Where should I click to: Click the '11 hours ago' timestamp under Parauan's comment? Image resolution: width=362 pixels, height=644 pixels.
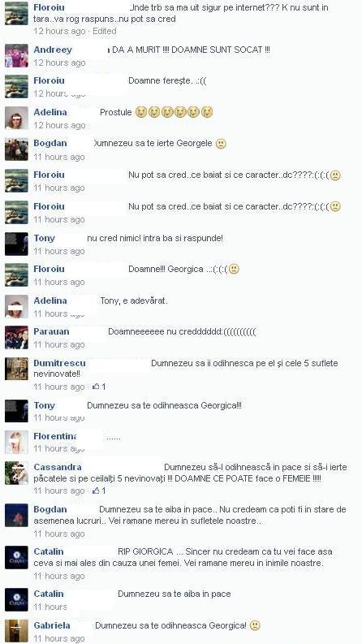point(59,344)
